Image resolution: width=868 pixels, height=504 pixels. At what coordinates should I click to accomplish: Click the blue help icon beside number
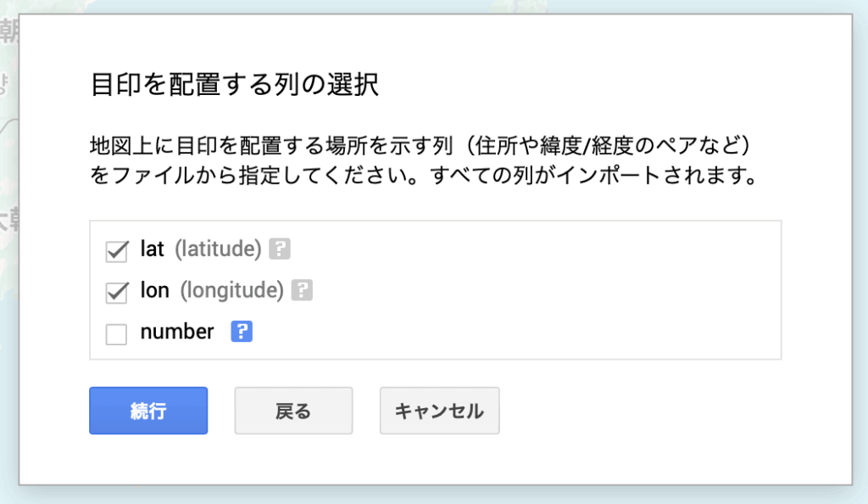242,332
